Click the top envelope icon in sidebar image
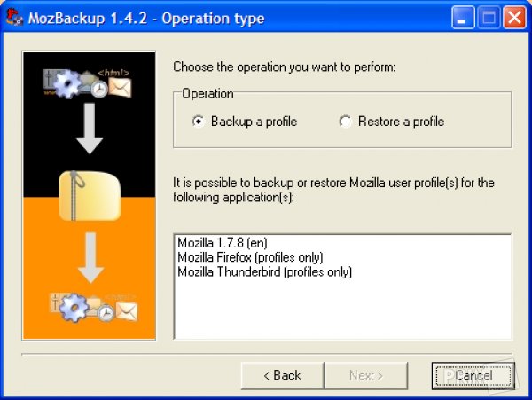532x400 pixels. 120,87
